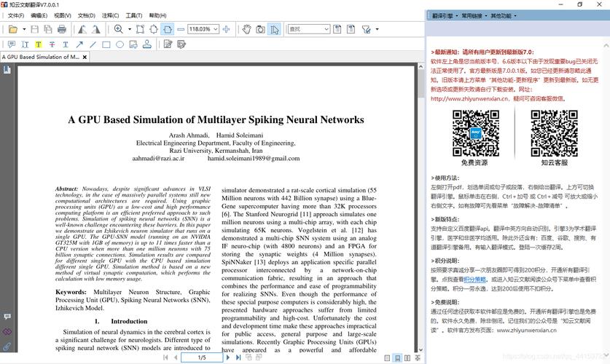This screenshot has width=610, height=364.
Task: Open a PDF file with folder icon
Action: [13, 29]
